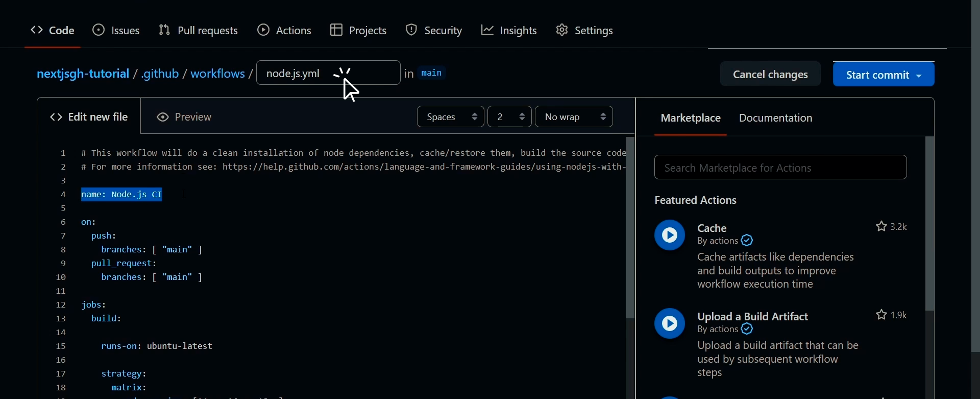Click the Cache action play icon
980x399 pixels.
pyautogui.click(x=670, y=235)
